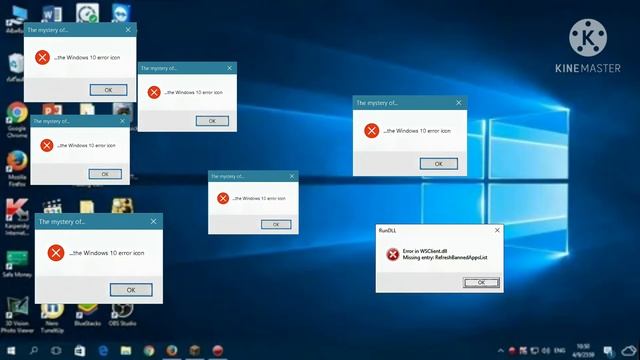Open the network icon in system tray
Screen dimensions: 640x360
point(534,350)
